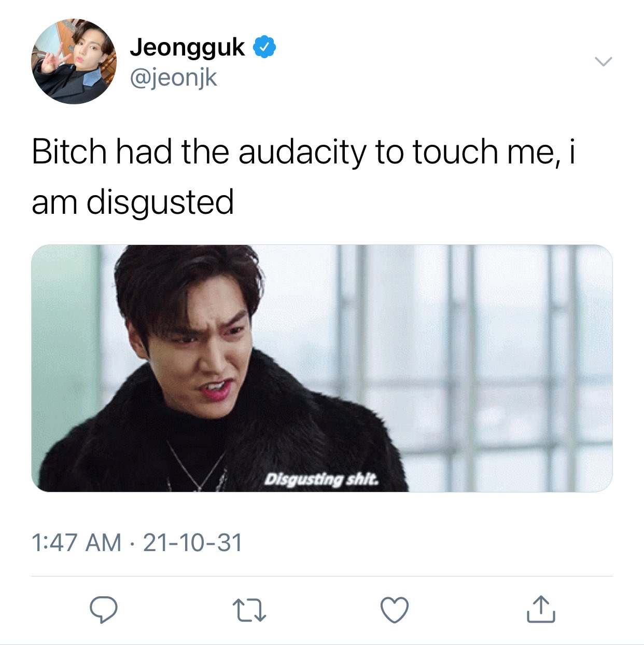The height and width of the screenshot is (645, 644).
Task: Open the share sheet via upload icon
Action: pyautogui.click(x=541, y=609)
